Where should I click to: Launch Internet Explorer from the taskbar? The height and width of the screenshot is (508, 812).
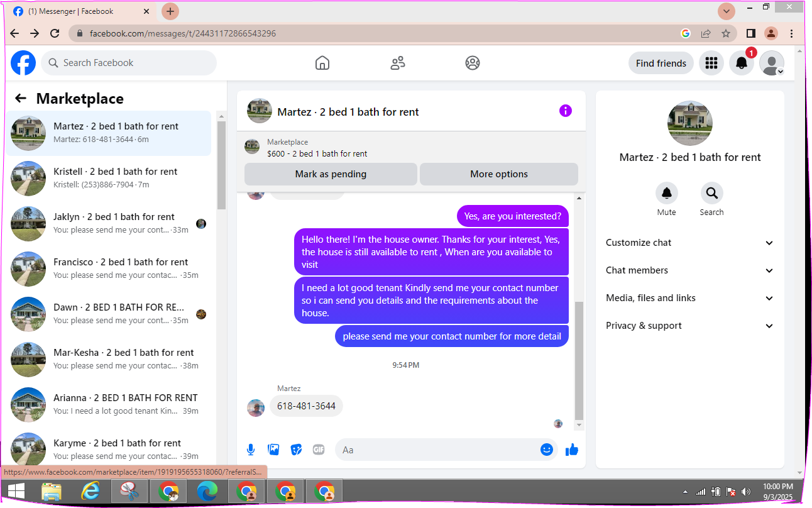click(91, 491)
